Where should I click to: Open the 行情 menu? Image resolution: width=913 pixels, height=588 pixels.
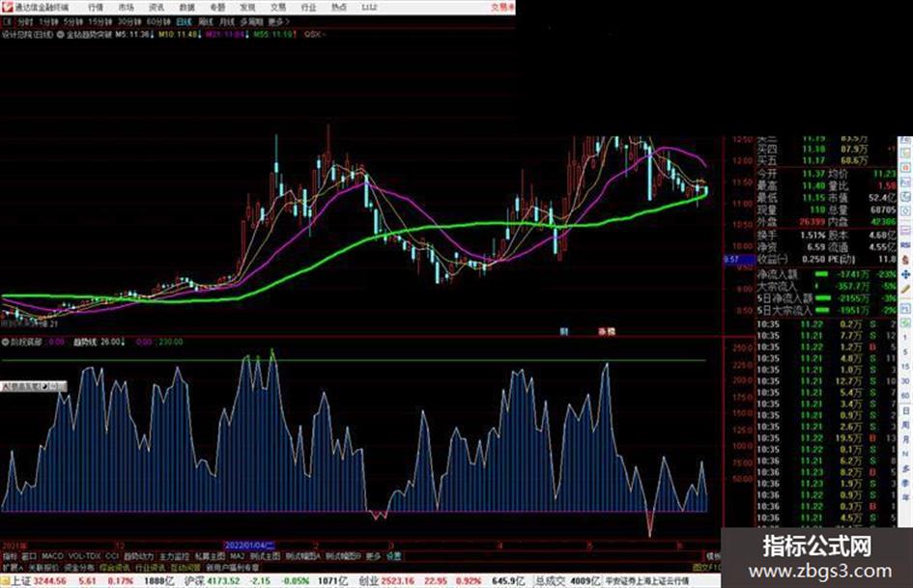96,8
